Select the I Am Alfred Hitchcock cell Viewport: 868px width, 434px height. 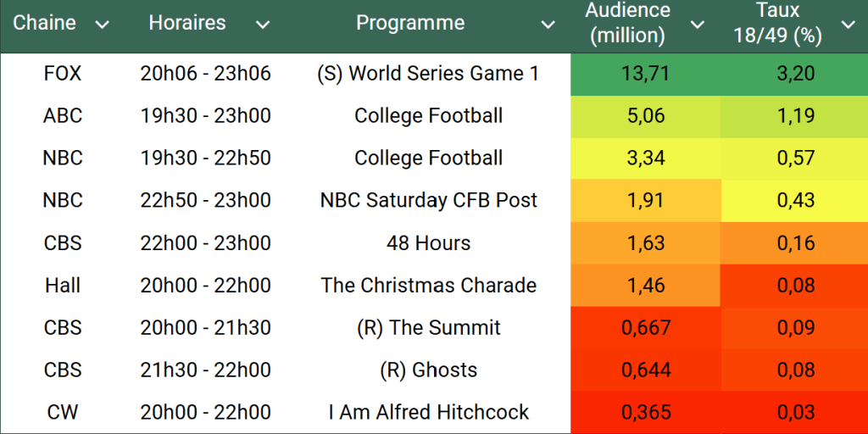(x=428, y=413)
